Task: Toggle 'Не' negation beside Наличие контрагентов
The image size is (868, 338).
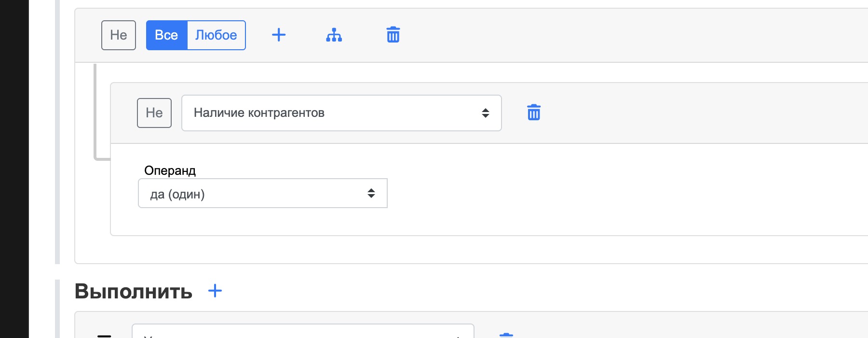Action: pos(154,113)
